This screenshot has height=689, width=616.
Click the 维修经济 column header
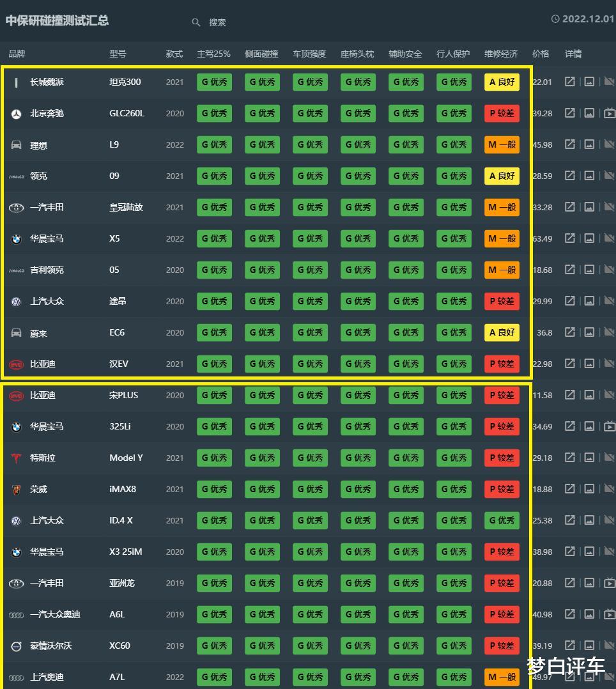[x=501, y=54]
